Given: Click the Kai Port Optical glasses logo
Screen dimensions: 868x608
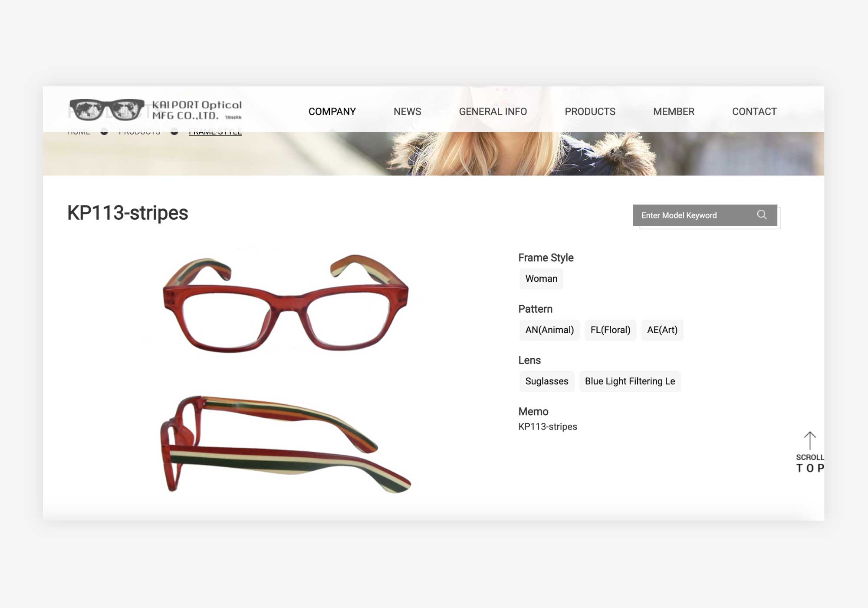Looking at the screenshot, I should 155,110.
